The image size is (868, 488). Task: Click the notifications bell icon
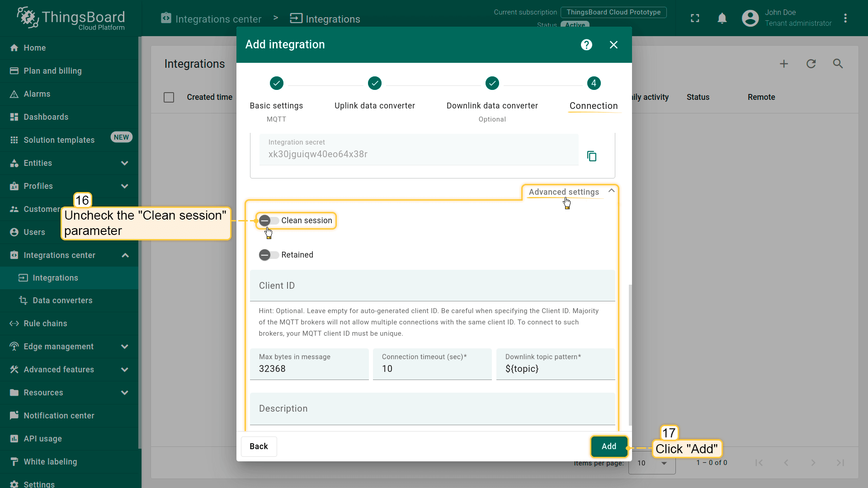point(722,18)
